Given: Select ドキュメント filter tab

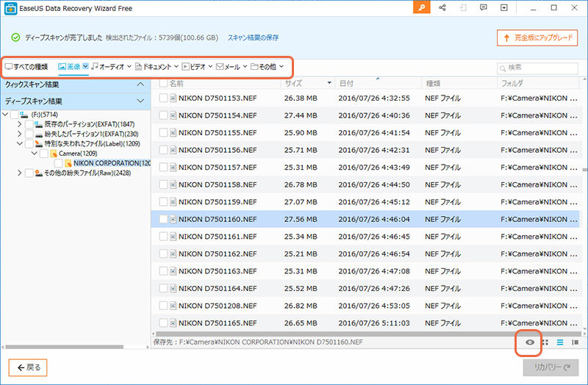Looking at the screenshot, I should [x=153, y=67].
